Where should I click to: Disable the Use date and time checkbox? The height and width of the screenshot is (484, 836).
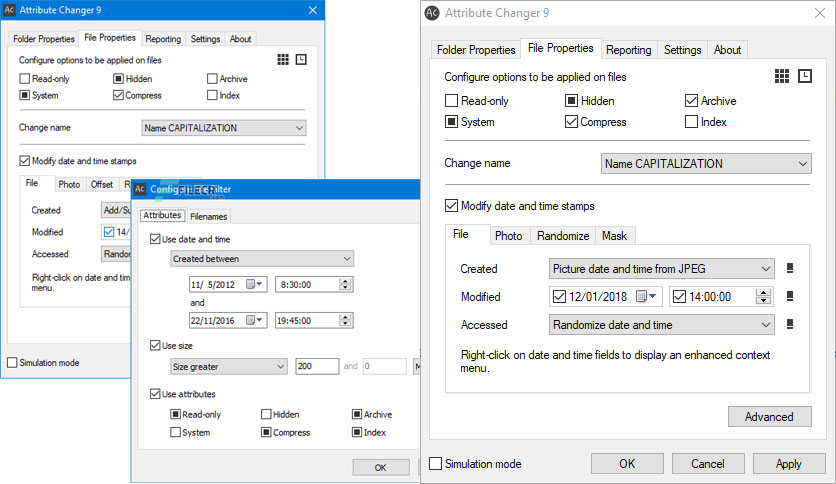pos(155,239)
